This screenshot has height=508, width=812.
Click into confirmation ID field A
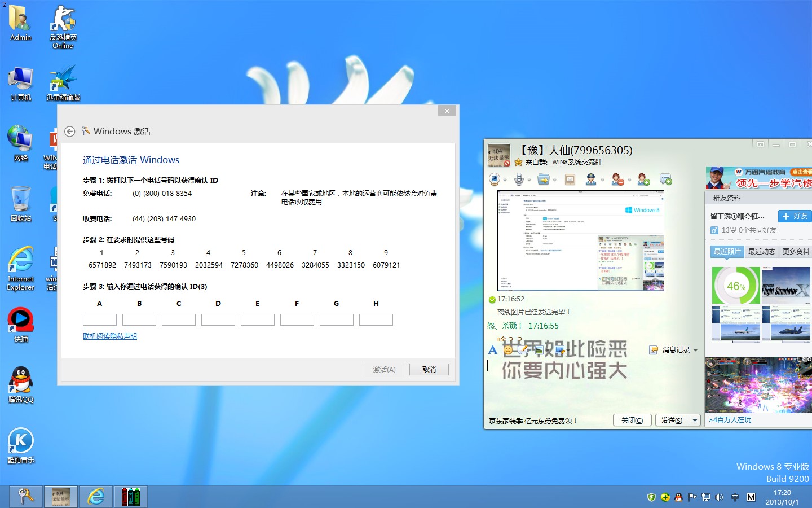100,319
